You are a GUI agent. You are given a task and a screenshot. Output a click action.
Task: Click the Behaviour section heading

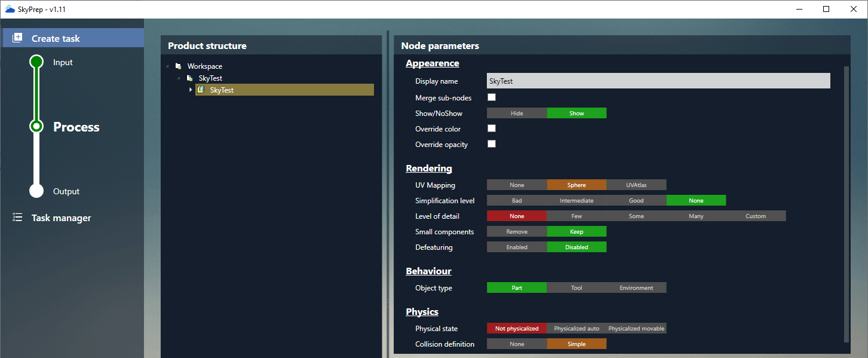point(428,271)
